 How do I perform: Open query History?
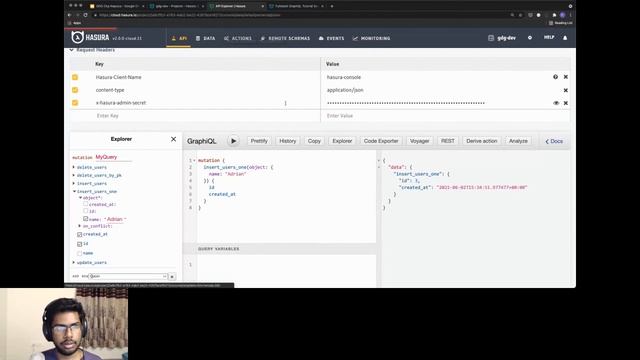pos(287,141)
